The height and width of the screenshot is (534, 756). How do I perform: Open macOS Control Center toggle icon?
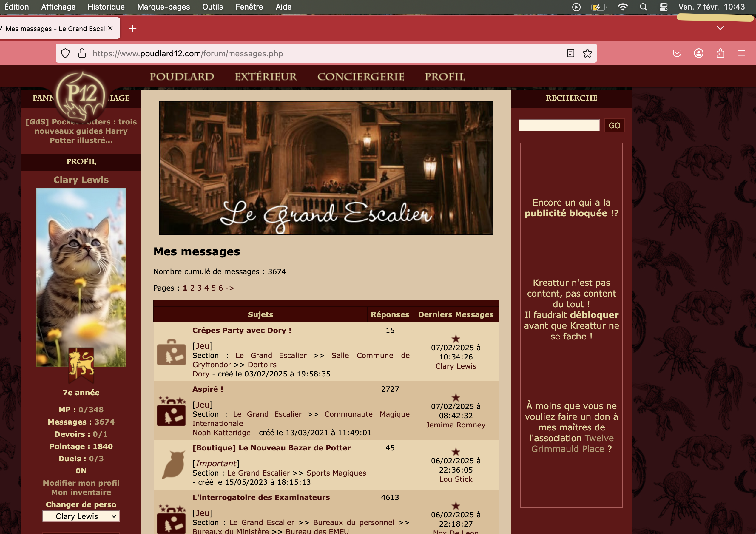664,7
